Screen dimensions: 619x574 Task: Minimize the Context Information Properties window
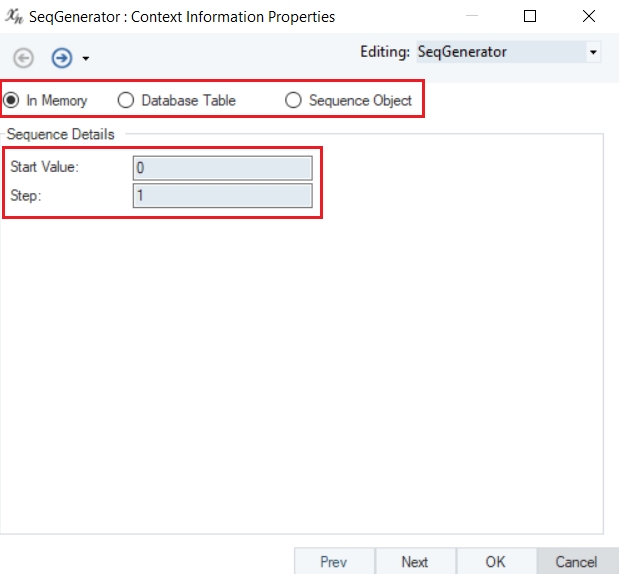[484, 16]
